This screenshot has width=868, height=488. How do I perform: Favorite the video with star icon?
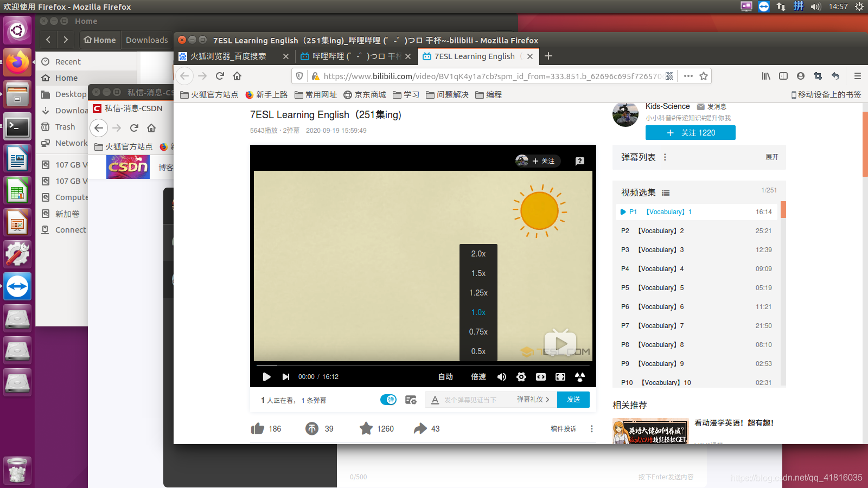(366, 429)
